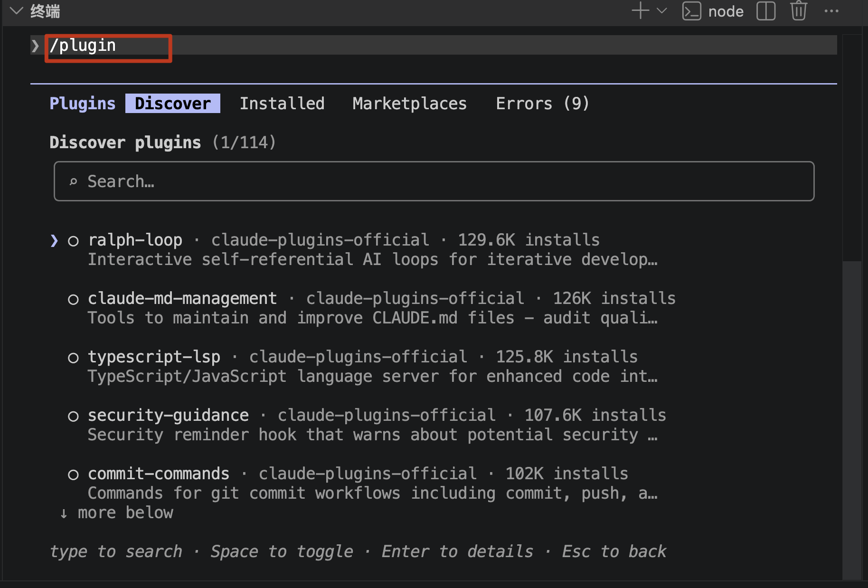Click the more below indicator
Viewport: 868px width, 588px height.
116,513
